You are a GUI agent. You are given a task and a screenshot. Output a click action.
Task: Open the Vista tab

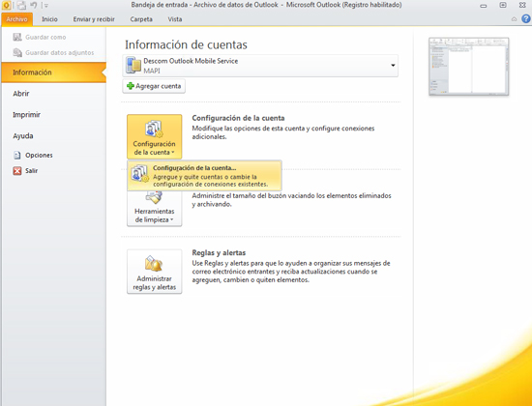click(x=175, y=19)
